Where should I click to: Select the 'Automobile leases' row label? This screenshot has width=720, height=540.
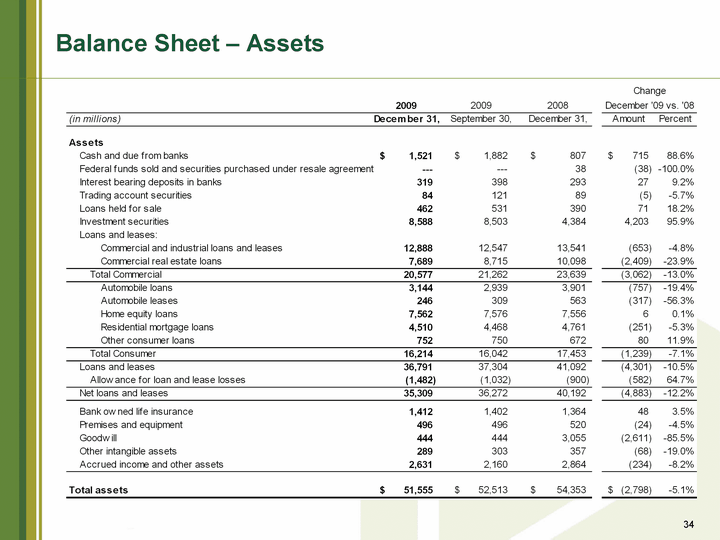click(x=139, y=301)
